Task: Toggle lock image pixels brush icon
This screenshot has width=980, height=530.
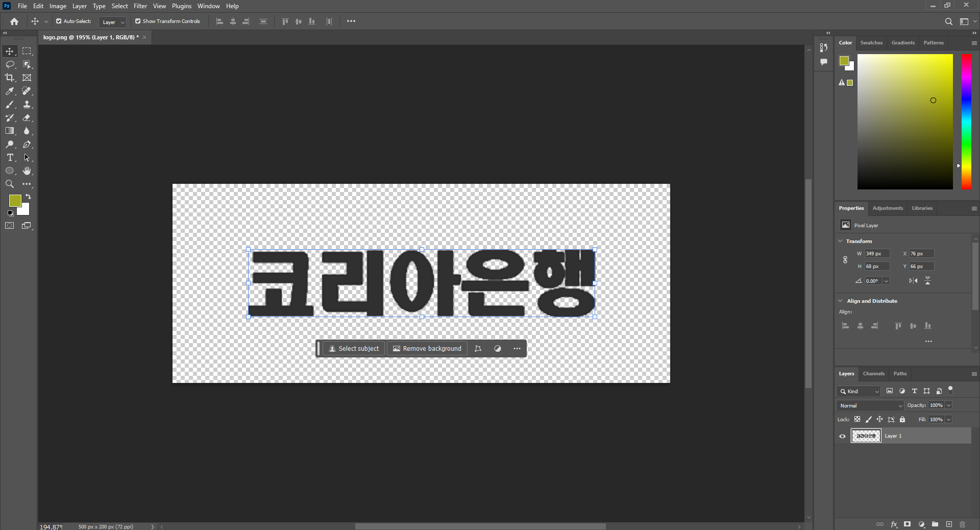Action: click(x=869, y=420)
